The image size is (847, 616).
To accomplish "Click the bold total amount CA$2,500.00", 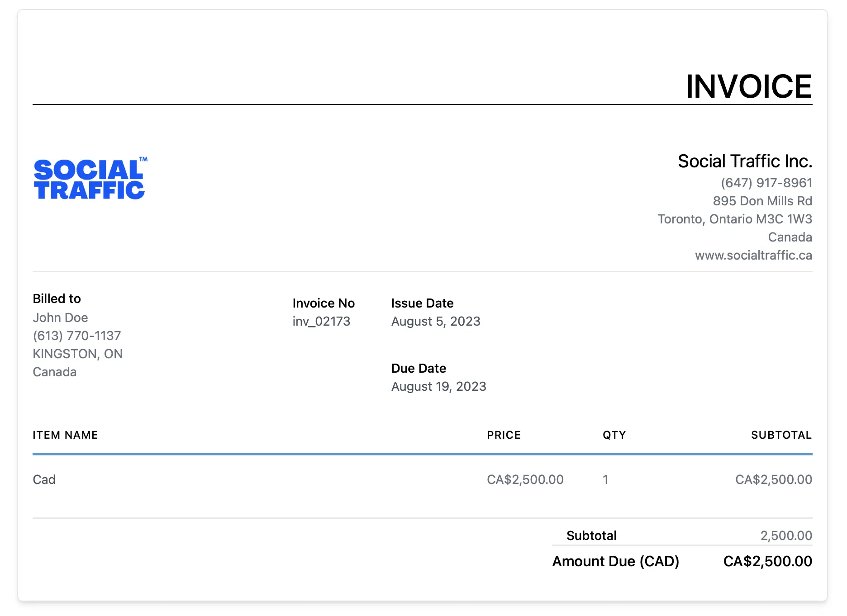I will point(767,561).
